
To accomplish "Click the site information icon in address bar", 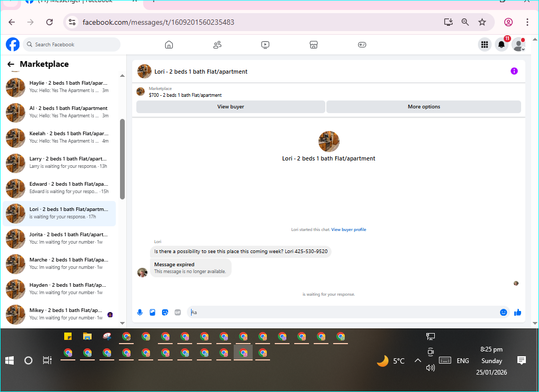I will [72, 22].
